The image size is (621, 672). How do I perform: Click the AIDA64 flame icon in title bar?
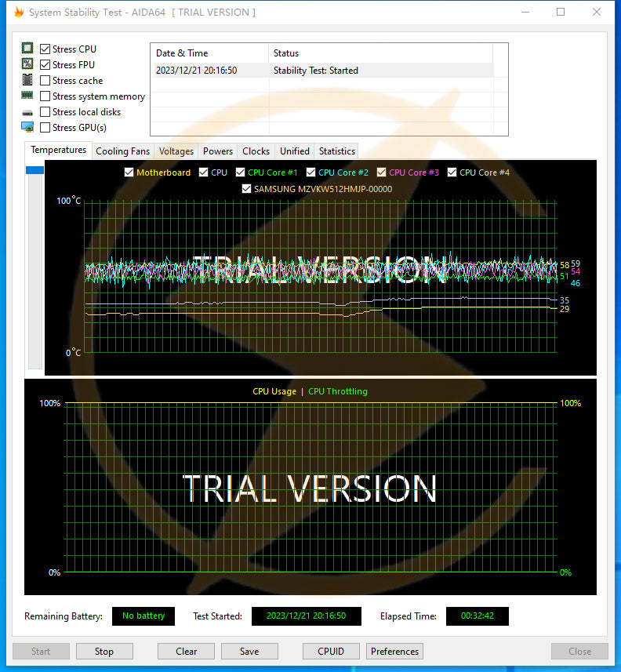coord(20,12)
